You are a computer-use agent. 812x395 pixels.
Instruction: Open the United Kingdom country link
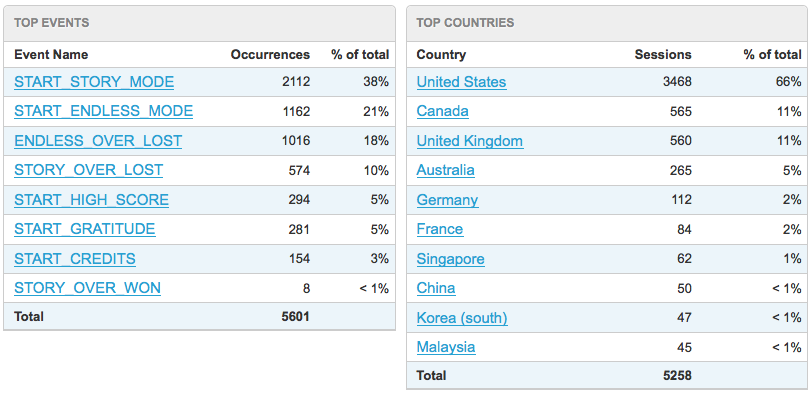(470, 141)
